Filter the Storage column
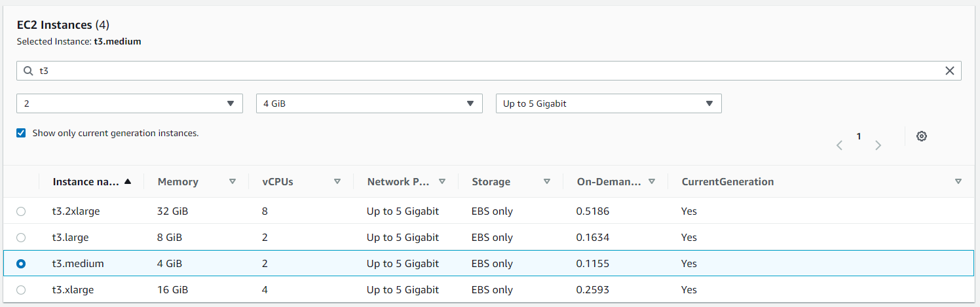This screenshot has width=980, height=307. click(547, 182)
